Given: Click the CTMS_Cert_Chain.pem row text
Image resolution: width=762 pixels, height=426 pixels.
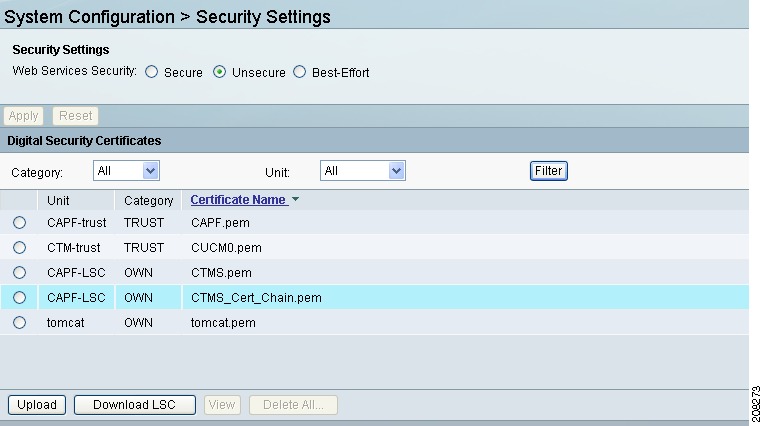Looking at the screenshot, I should tap(256, 298).
